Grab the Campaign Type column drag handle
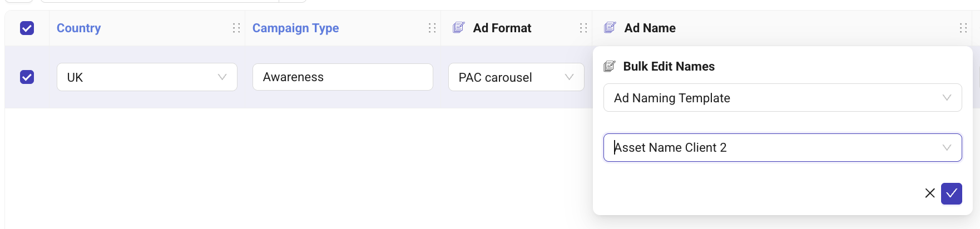 432,28
